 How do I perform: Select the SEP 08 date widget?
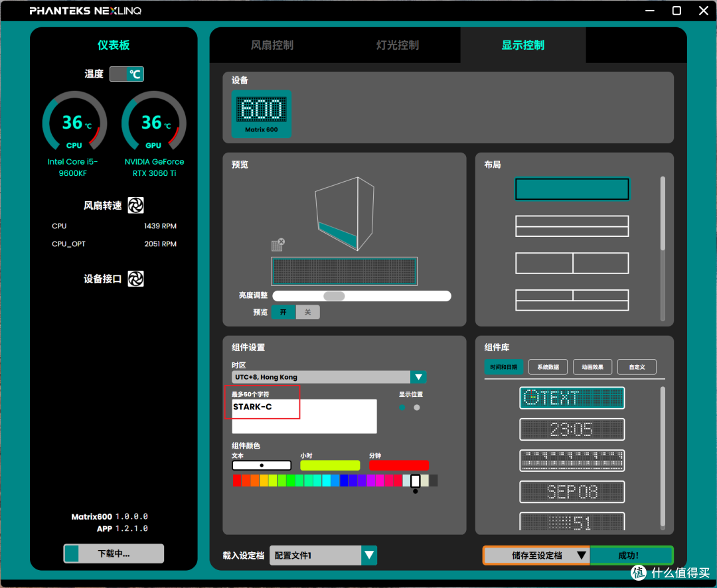(572, 492)
